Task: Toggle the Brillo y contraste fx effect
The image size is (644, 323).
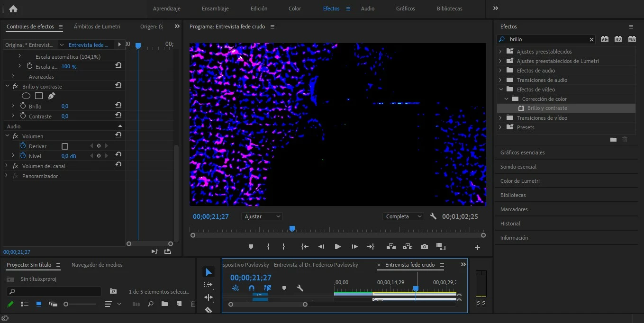Action: pyautogui.click(x=15, y=87)
